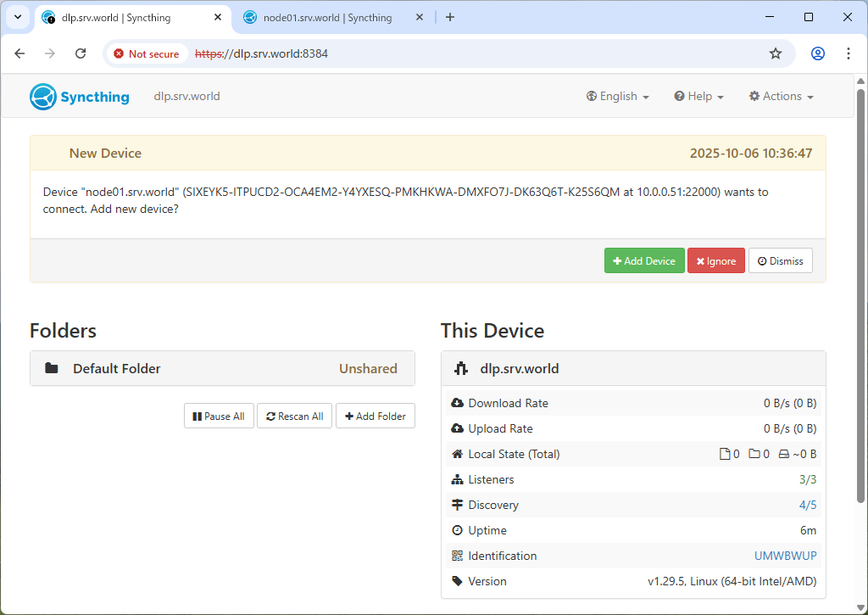Expand the Default Folder panel

(x=222, y=369)
